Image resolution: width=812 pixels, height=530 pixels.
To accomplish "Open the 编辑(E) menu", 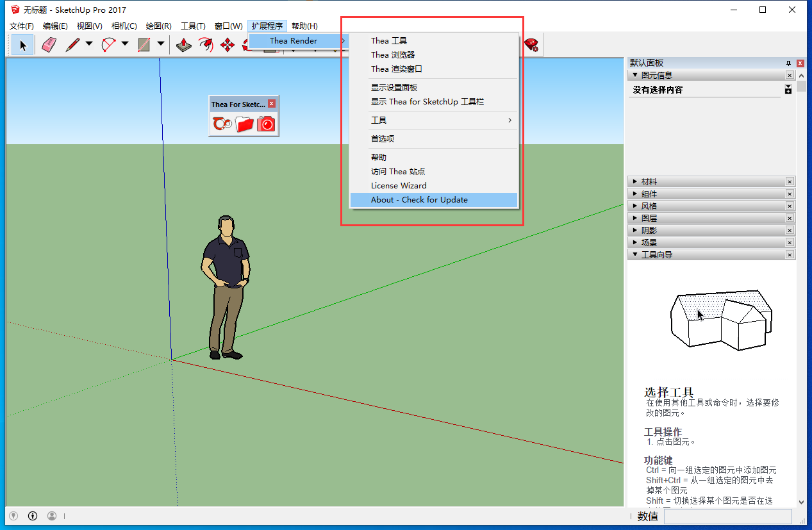I will tap(55, 26).
